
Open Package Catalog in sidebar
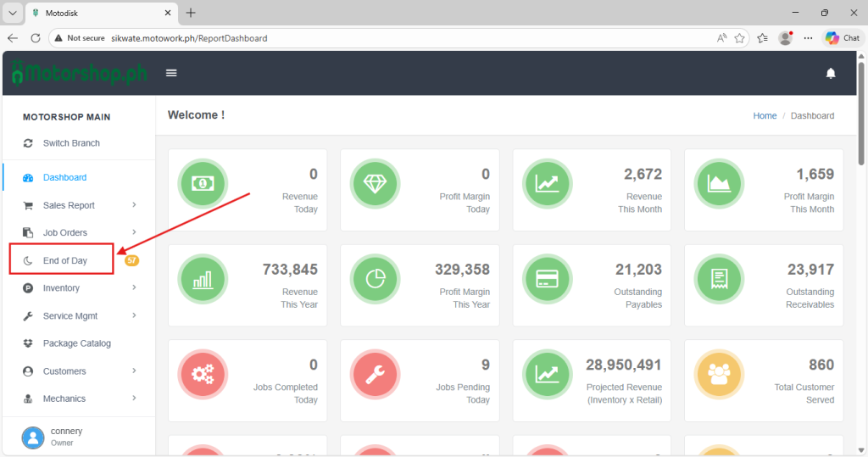click(76, 343)
